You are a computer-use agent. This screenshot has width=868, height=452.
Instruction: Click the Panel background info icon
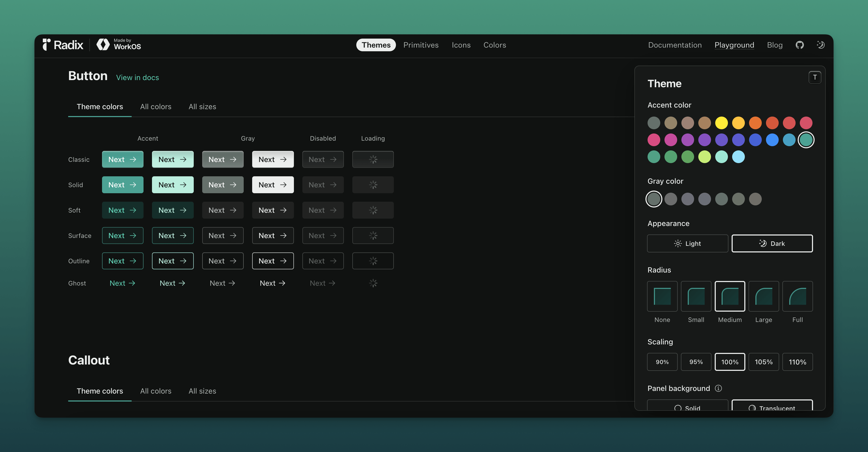pos(718,388)
